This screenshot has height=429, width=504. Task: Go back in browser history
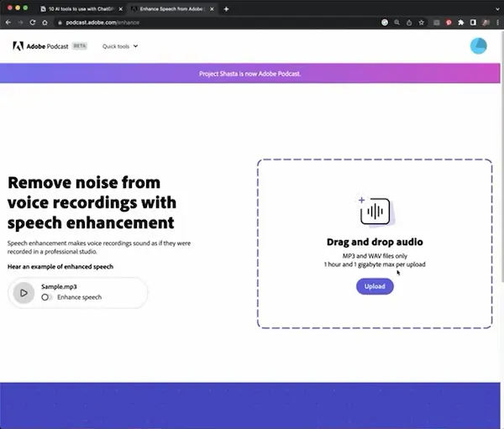[8, 23]
